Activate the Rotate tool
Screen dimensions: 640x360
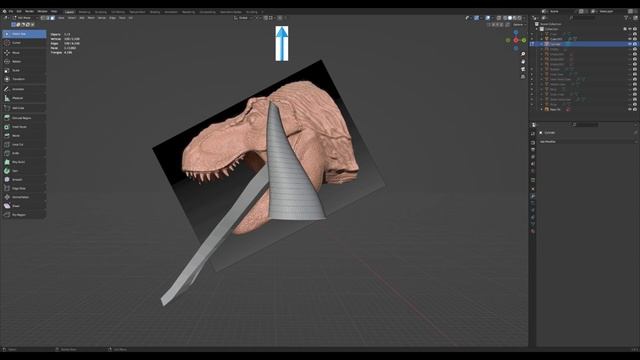tap(24, 62)
